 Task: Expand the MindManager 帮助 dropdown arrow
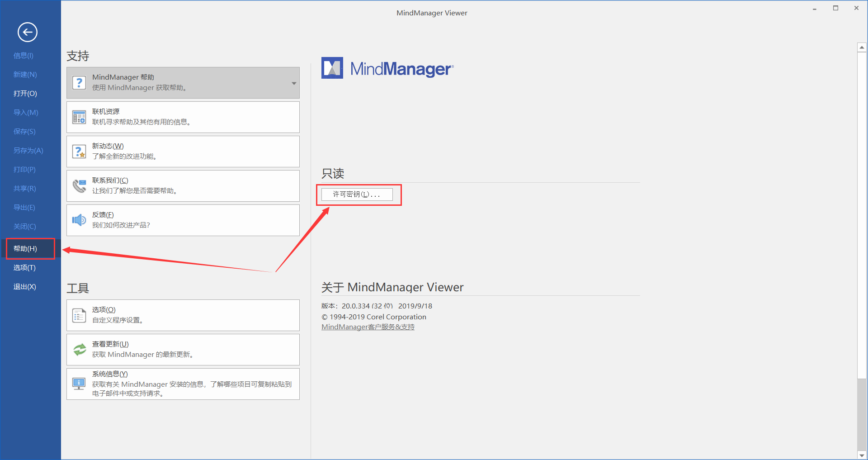(294, 83)
